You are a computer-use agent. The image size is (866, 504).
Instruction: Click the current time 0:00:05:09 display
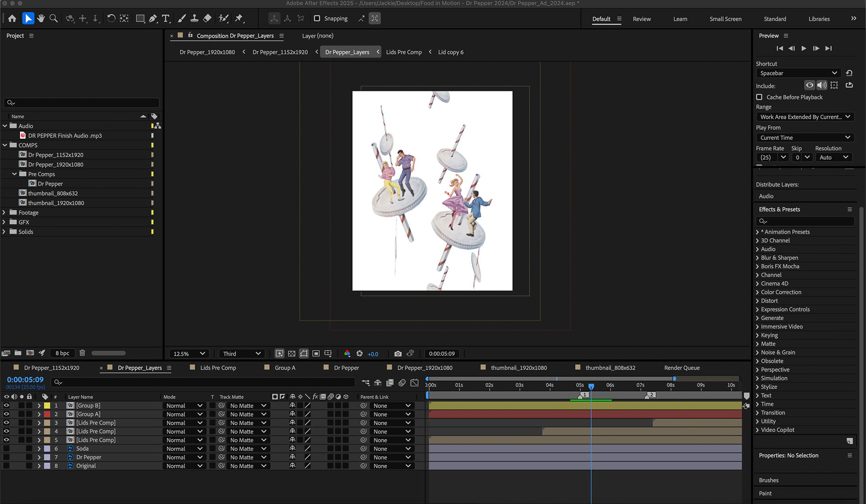pyautogui.click(x=25, y=380)
